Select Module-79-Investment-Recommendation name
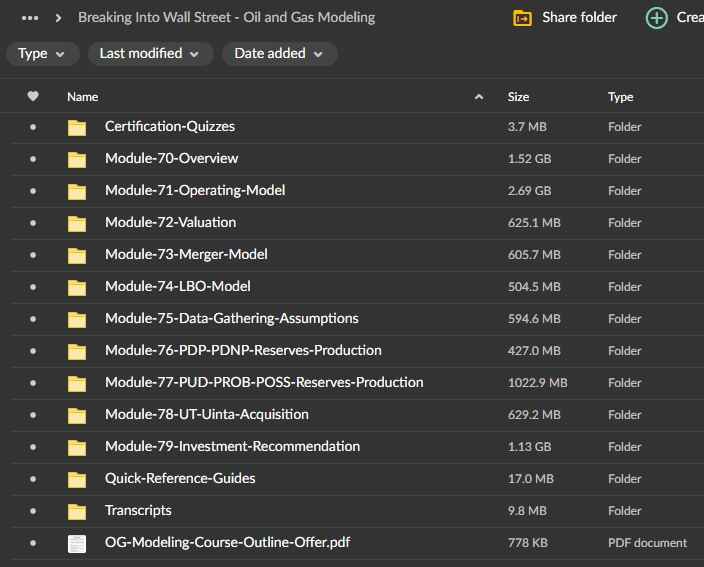This screenshot has height=567, width=704. pos(233,446)
